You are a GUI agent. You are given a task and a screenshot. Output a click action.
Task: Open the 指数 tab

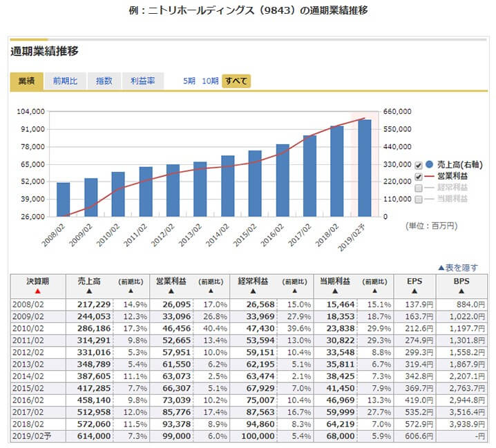(104, 81)
